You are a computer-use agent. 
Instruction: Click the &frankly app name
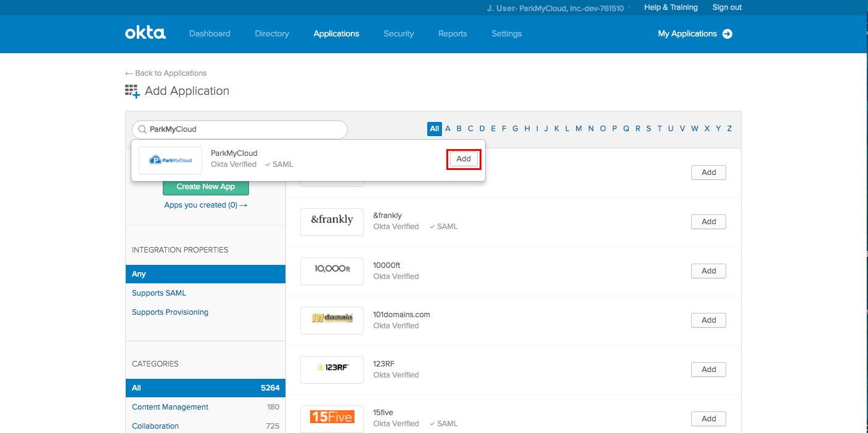coord(387,216)
